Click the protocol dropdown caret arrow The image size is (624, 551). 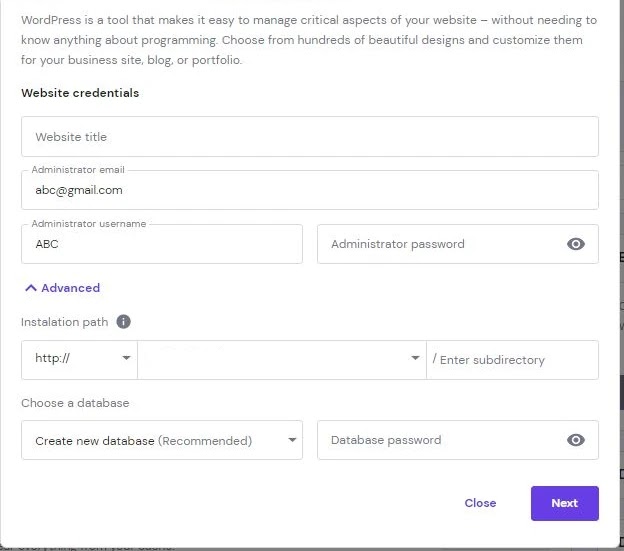127,358
